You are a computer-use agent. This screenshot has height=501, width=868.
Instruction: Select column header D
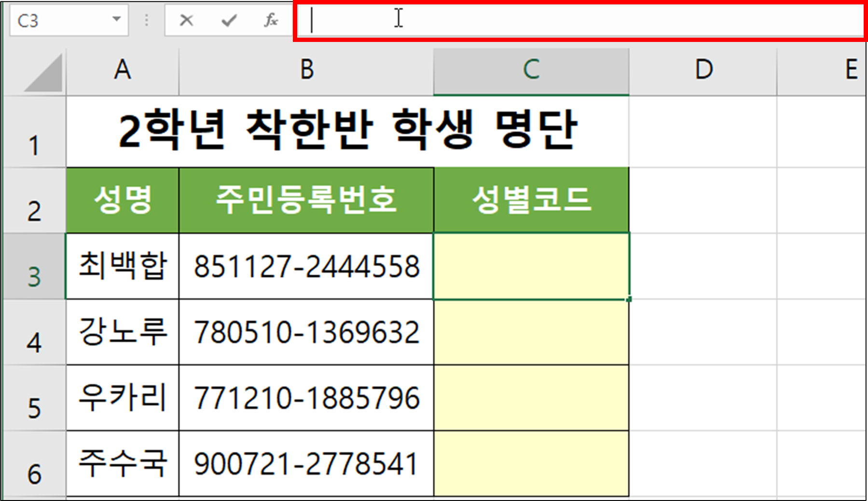[x=703, y=71]
